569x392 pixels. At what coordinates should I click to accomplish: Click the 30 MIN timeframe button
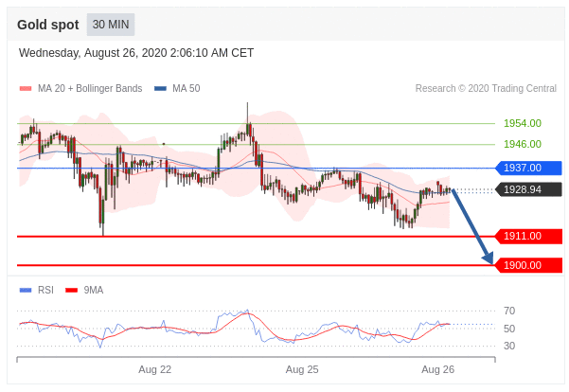tap(111, 25)
